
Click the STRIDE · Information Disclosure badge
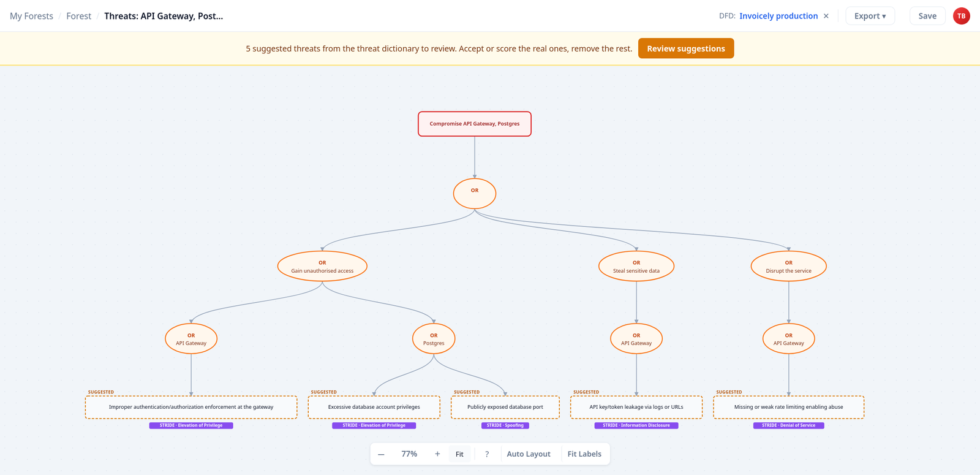click(x=636, y=425)
